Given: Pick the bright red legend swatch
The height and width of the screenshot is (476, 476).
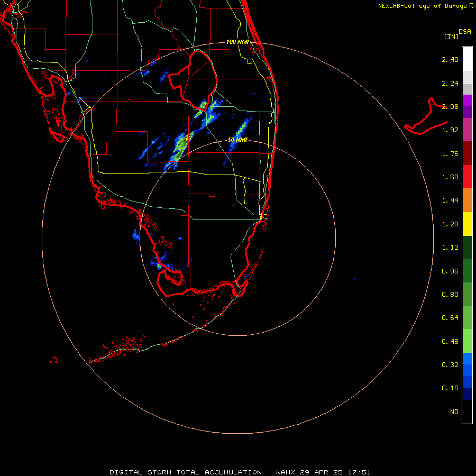Looking at the screenshot, I should 467,177.
